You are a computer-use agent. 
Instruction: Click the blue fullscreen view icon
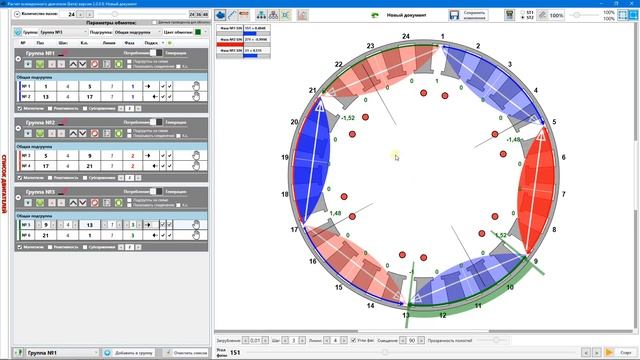[x=633, y=15]
